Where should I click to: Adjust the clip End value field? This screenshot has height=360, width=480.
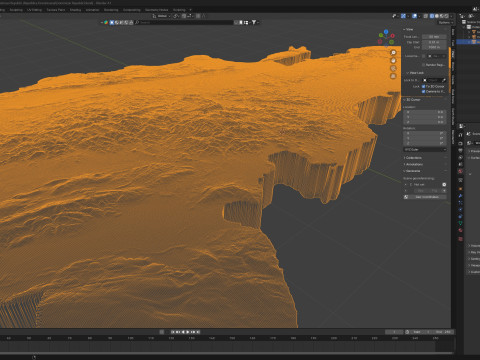click(x=434, y=47)
